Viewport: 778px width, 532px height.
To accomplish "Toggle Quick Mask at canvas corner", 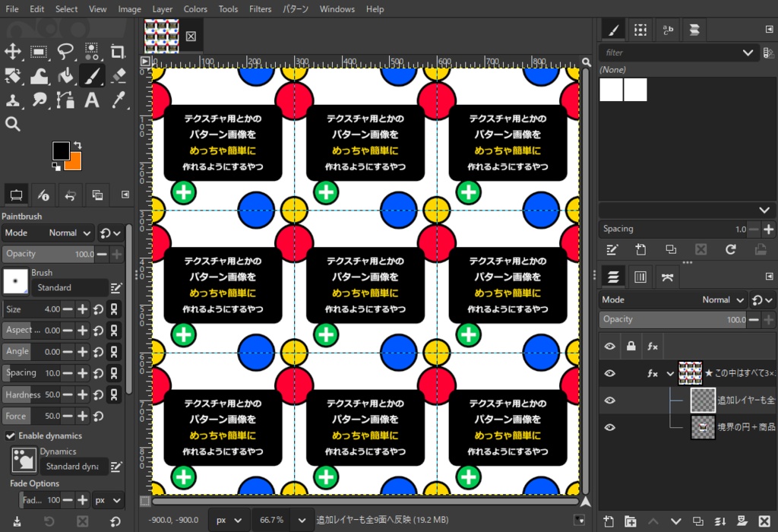I will point(145,502).
